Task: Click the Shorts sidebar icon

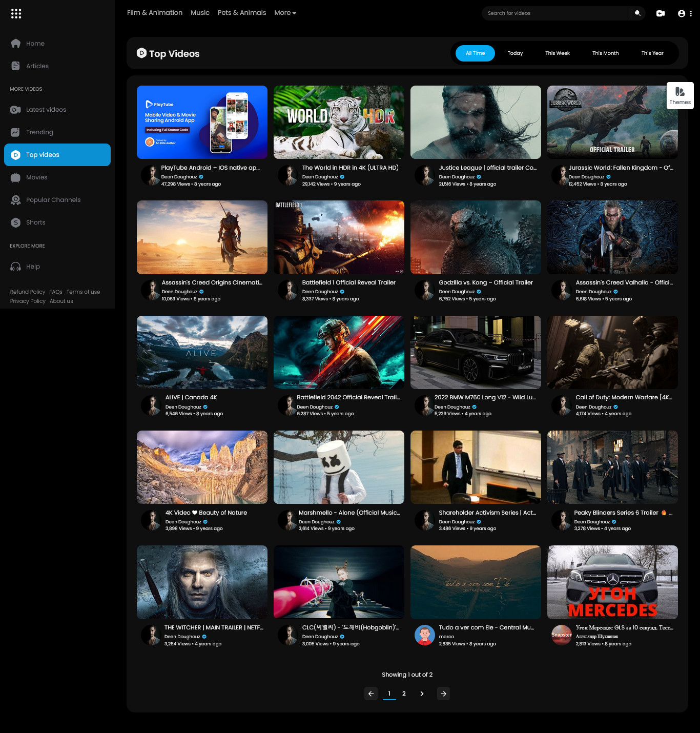Action: pos(16,222)
